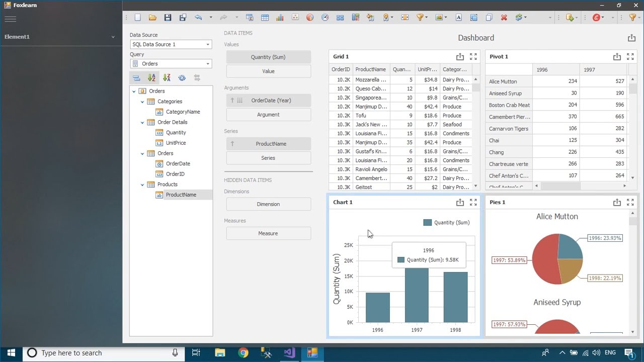
Task: Click the ProductName series item
Action: click(x=268, y=144)
